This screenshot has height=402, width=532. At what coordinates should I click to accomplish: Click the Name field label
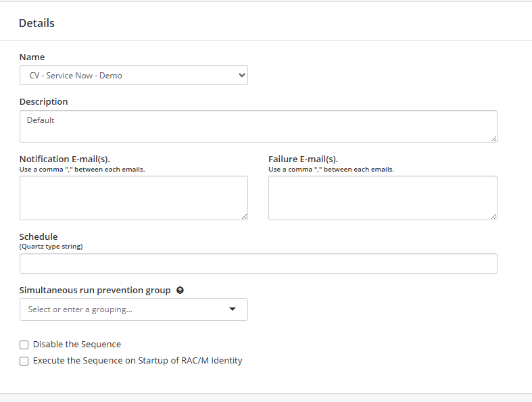point(32,57)
